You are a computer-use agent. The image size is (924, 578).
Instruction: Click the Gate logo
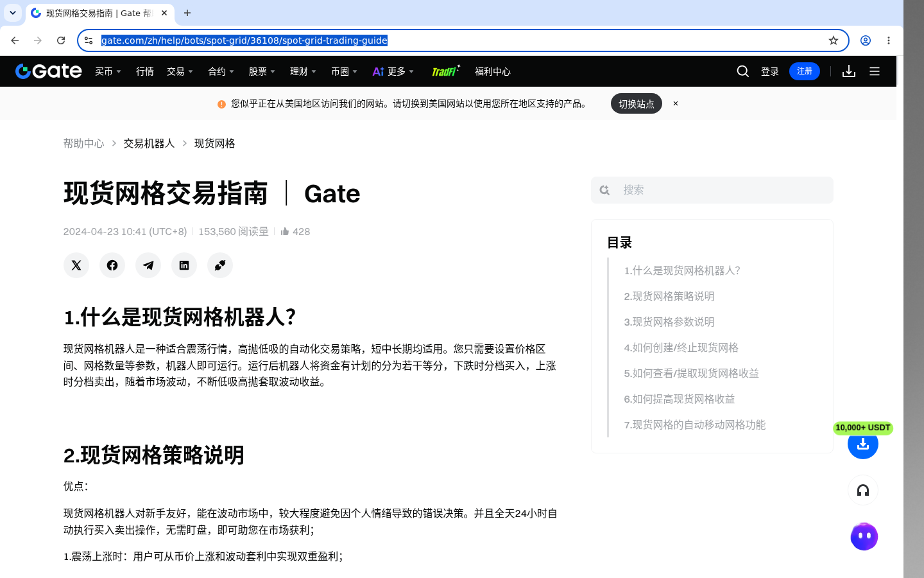click(49, 71)
